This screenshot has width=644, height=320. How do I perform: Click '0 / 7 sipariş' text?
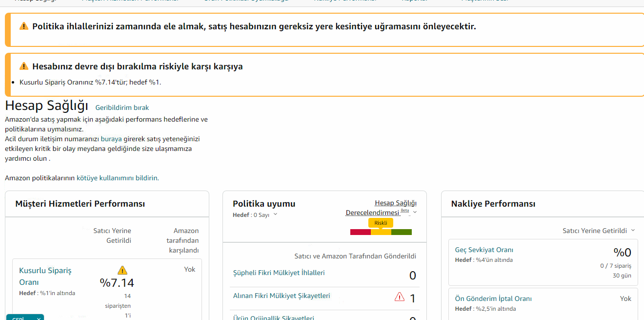[616, 266]
